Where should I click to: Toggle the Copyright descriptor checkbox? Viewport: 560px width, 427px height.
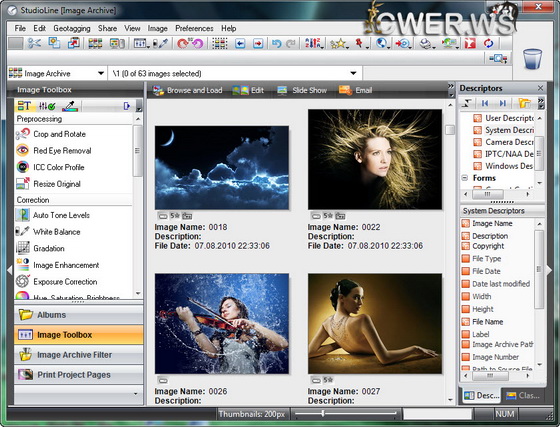(x=465, y=246)
